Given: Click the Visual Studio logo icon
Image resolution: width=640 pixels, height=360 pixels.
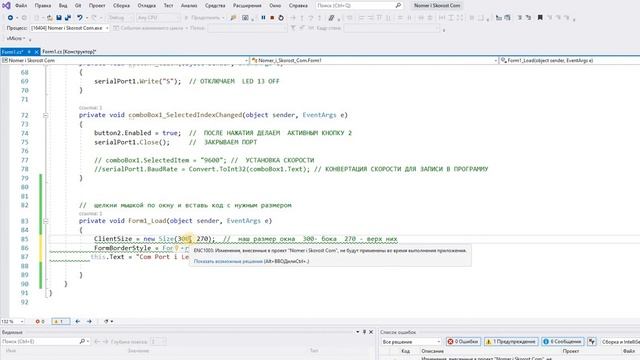Looking at the screenshot, I should (6, 5).
